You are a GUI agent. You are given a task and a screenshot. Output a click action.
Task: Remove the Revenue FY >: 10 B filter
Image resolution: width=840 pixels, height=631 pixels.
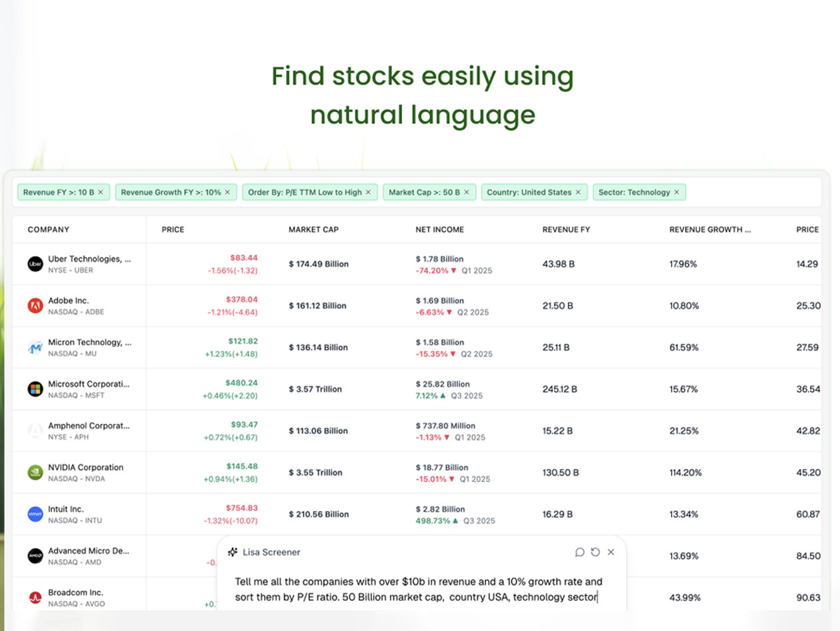[x=101, y=192]
